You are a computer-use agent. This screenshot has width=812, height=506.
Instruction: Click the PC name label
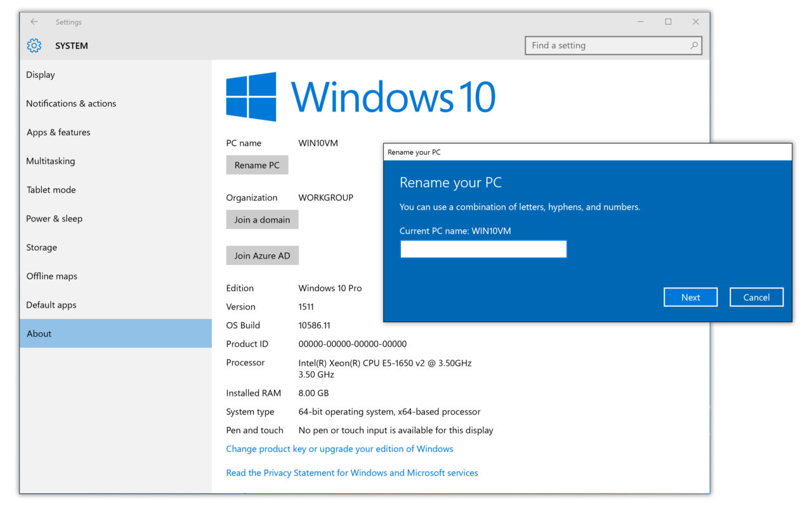coord(244,143)
